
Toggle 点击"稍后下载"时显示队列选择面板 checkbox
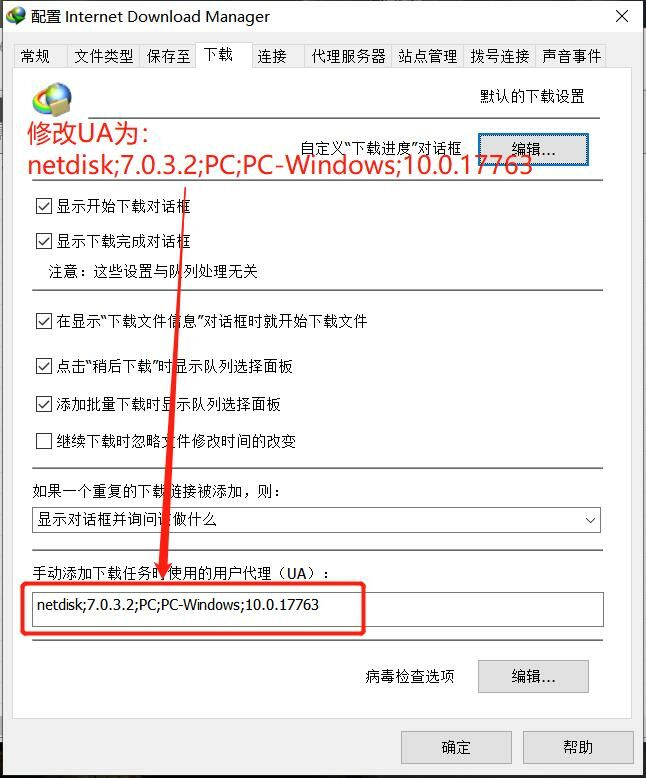44,366
